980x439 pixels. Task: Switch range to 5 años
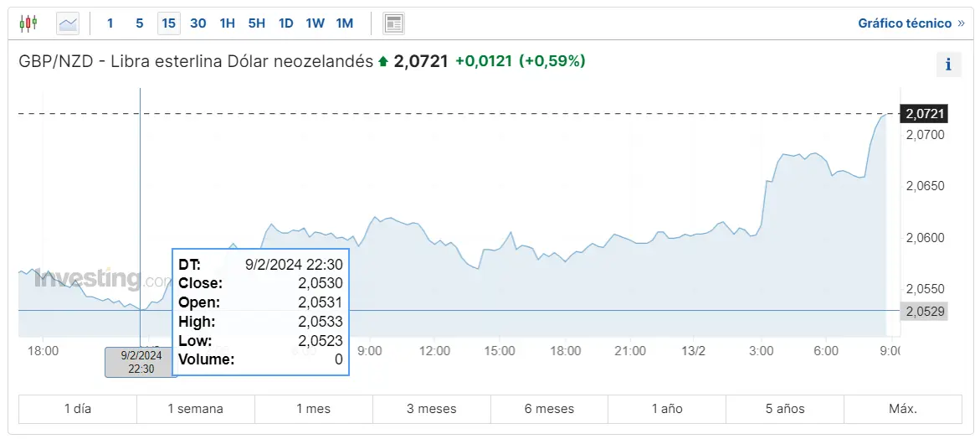[x=786, y=409]
